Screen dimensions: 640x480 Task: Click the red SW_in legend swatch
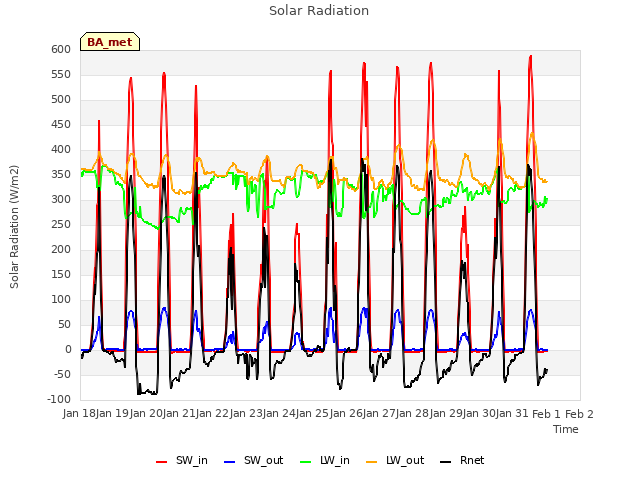tap(162, 462)
